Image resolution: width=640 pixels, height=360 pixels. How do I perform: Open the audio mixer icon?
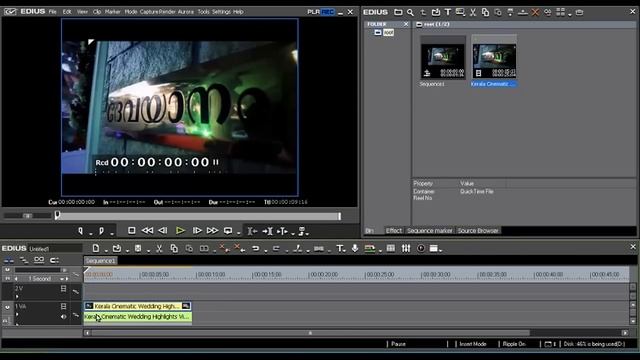point(406,248)
